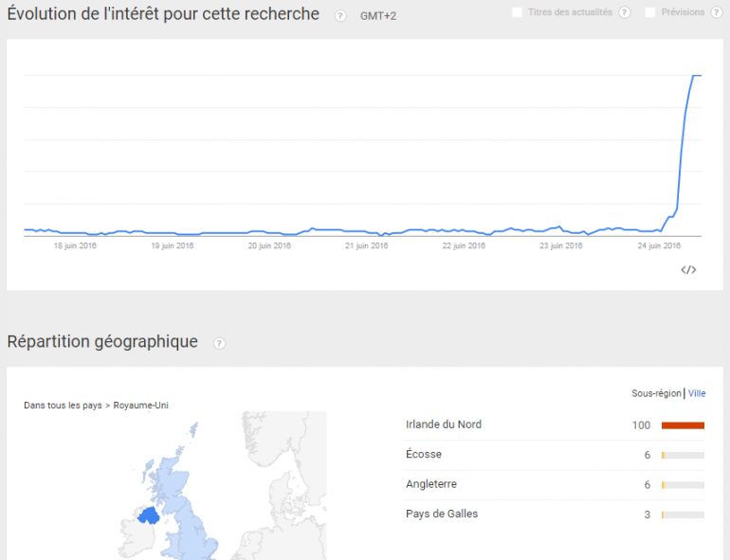Click dark blue Northern Ireland on the map
The image size is (730, 560).
(148, 515)
